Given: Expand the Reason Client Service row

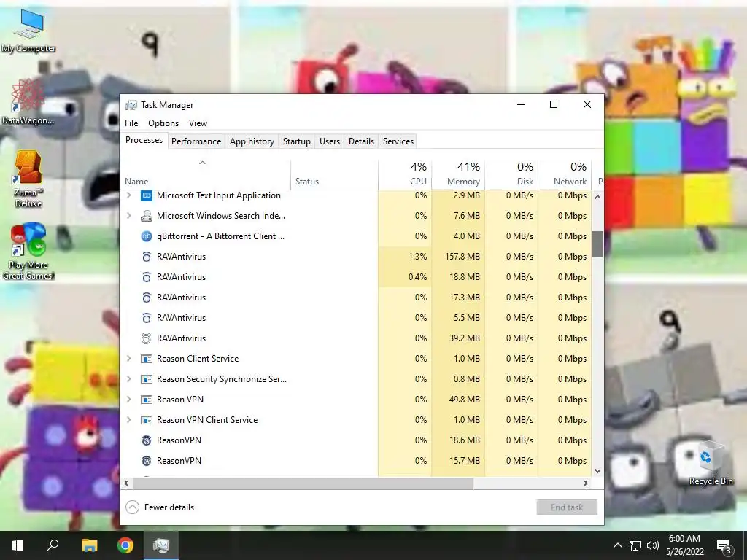Looking at the screenshot, I should pyautogui.click(x=128, y=359).
